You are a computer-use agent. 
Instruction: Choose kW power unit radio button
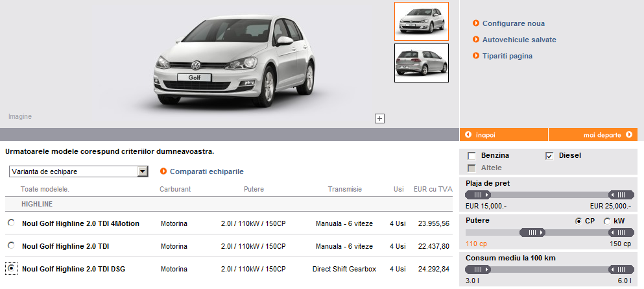tap(607, 221)
